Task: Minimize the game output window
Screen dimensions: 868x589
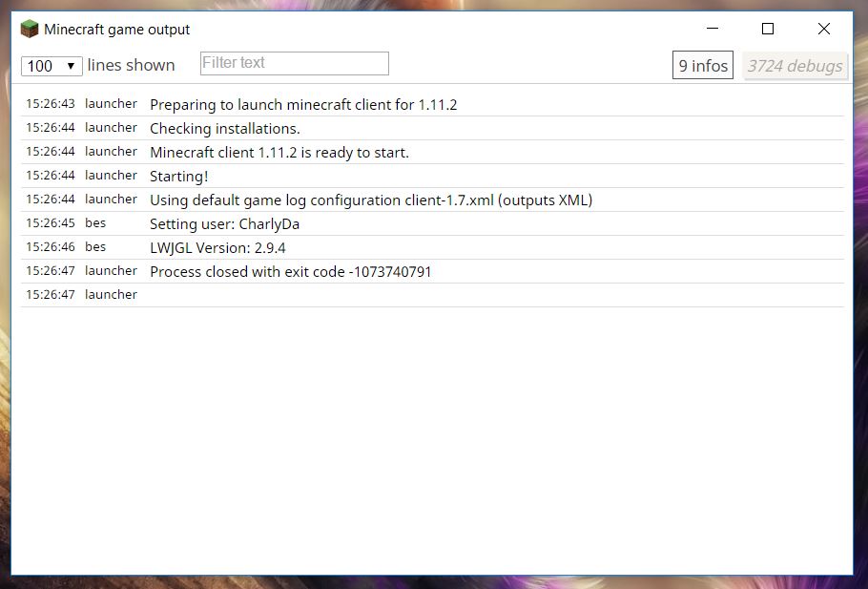Action: (x=713, y=29)
